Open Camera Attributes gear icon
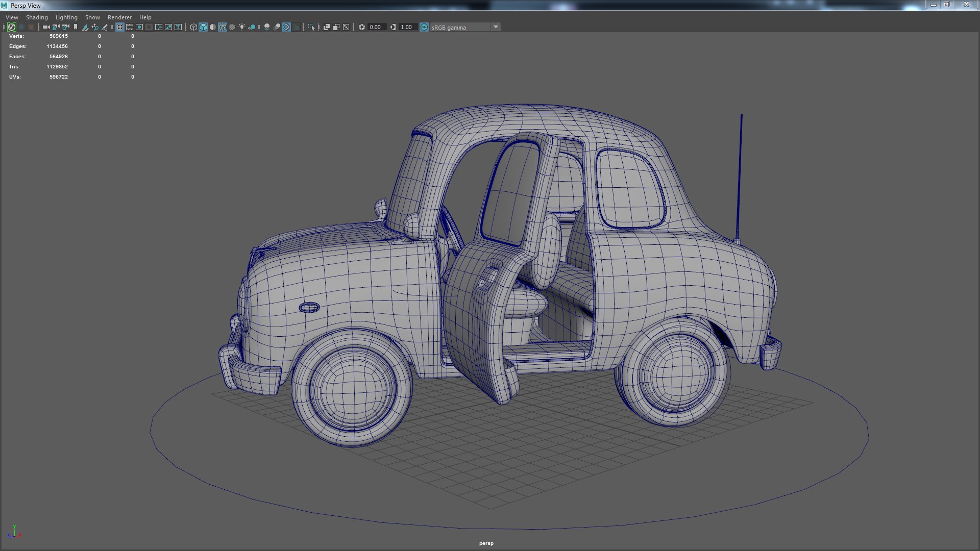This screenshot has height=551, width=980. coord(65,27)
